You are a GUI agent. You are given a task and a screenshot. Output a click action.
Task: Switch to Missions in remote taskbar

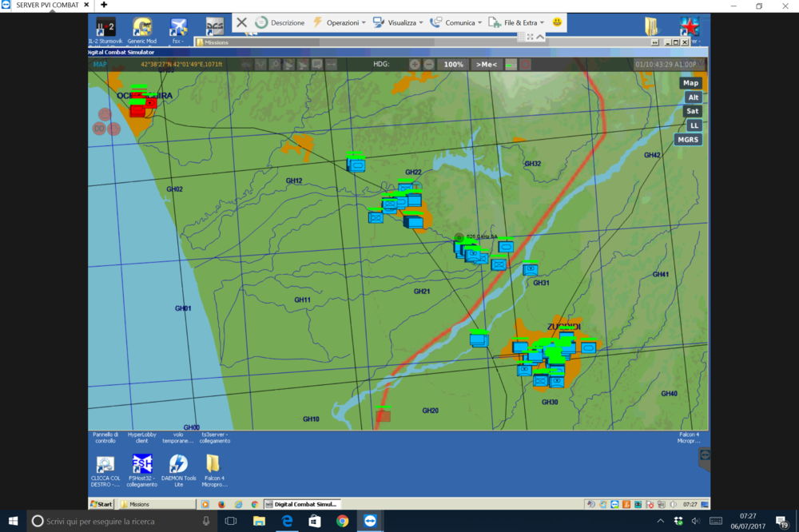coord(157,504)
